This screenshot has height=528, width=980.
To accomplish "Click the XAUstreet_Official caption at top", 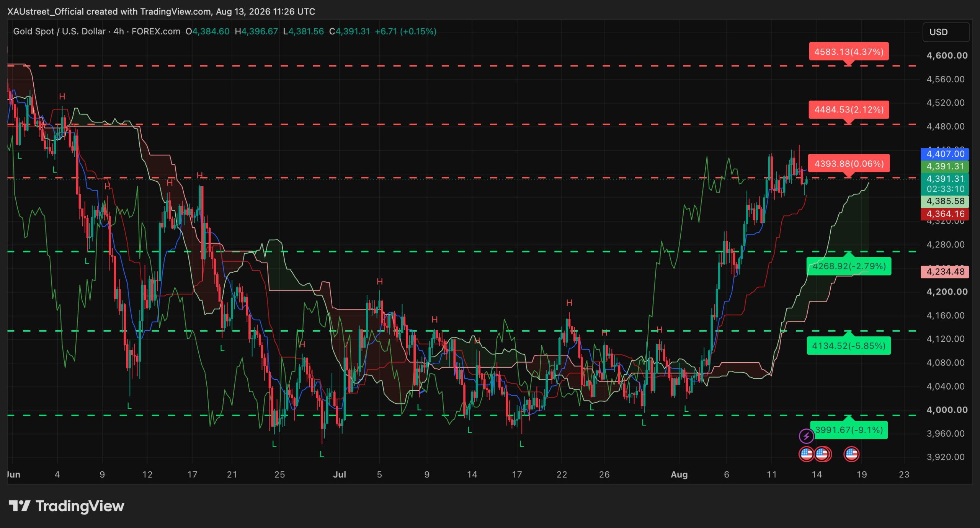I will point(161,11).
